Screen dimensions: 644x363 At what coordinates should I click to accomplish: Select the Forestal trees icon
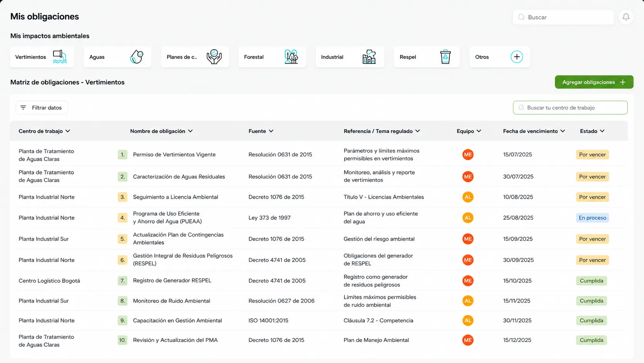pos(291,57)
